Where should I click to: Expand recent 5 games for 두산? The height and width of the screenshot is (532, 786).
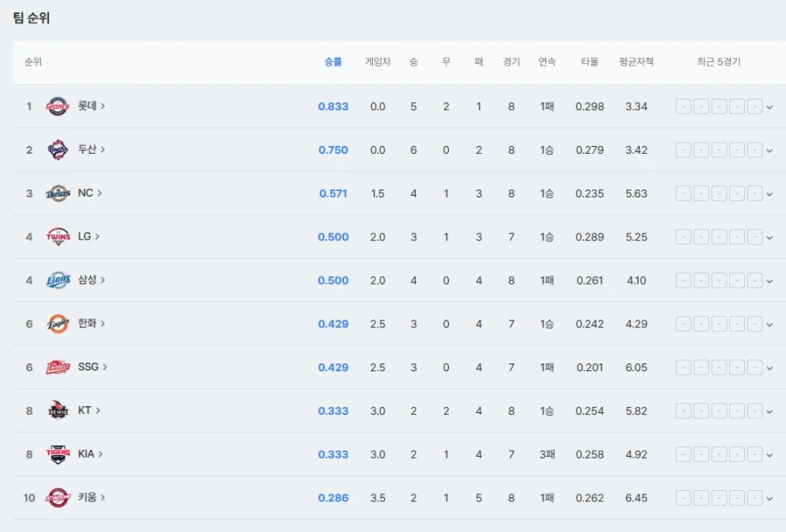[769, 150]
